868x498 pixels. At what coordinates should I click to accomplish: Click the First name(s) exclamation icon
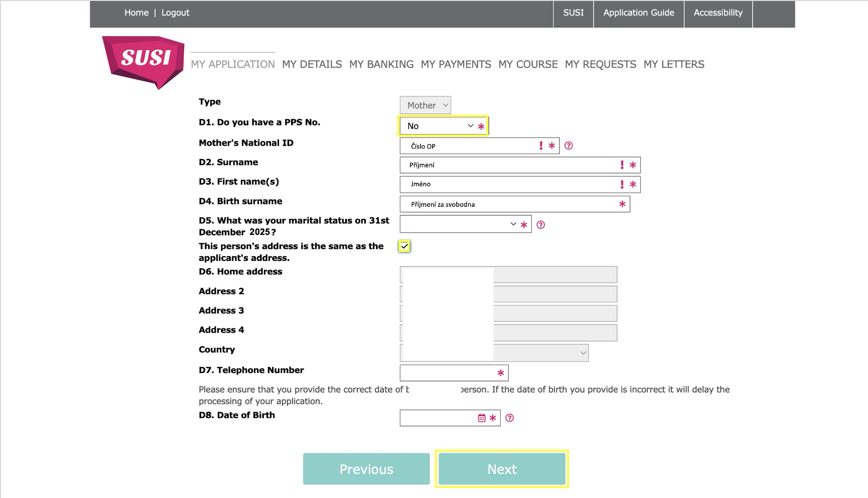(x=622, y=184)
